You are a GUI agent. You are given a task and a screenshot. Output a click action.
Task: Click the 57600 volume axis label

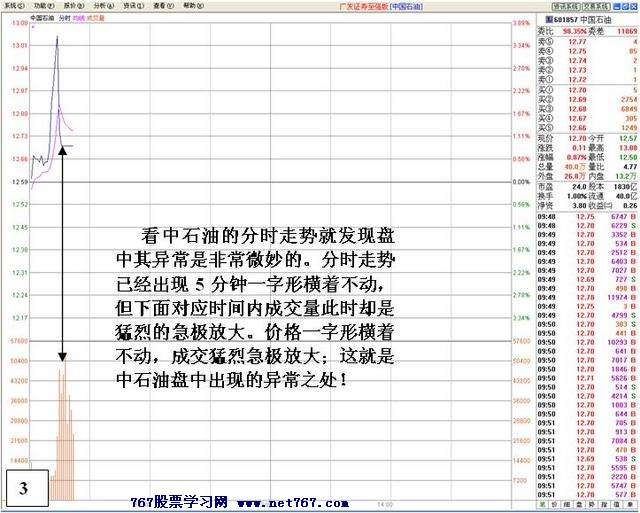coord(19,341)
